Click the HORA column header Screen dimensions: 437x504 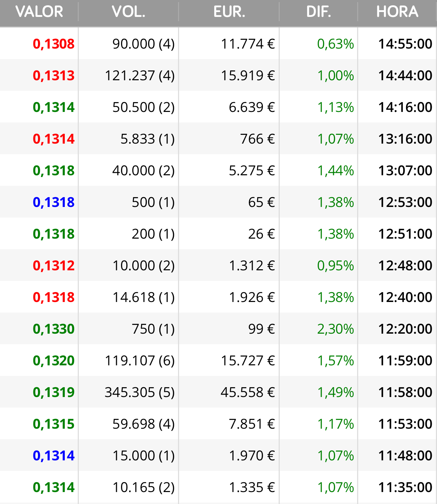coord(397,12)
